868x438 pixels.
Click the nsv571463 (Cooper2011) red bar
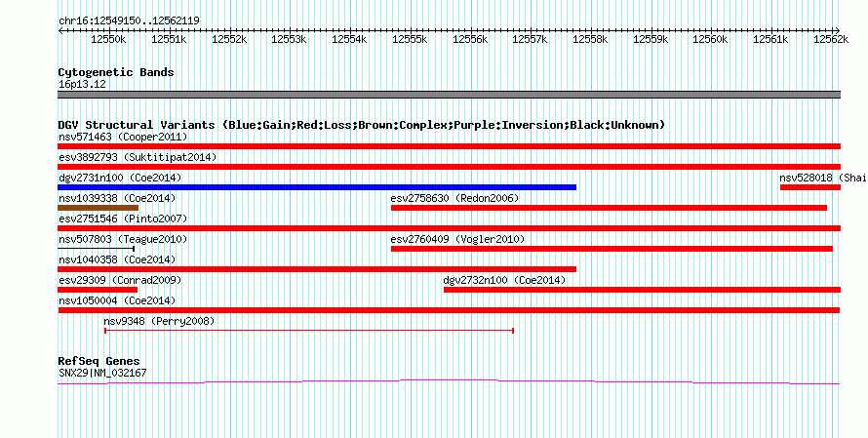449,146
